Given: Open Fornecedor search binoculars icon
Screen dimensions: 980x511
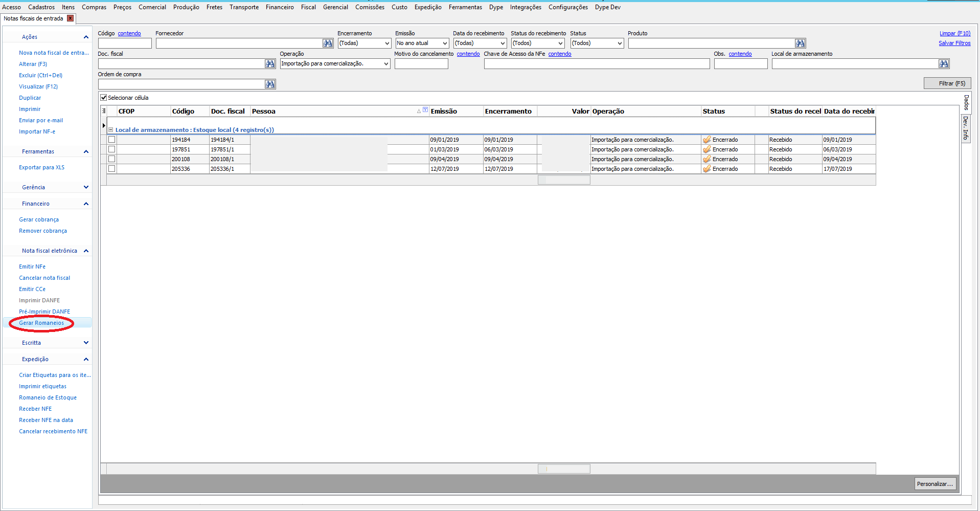Looking at the screenshot, I should tap(328, 43).
